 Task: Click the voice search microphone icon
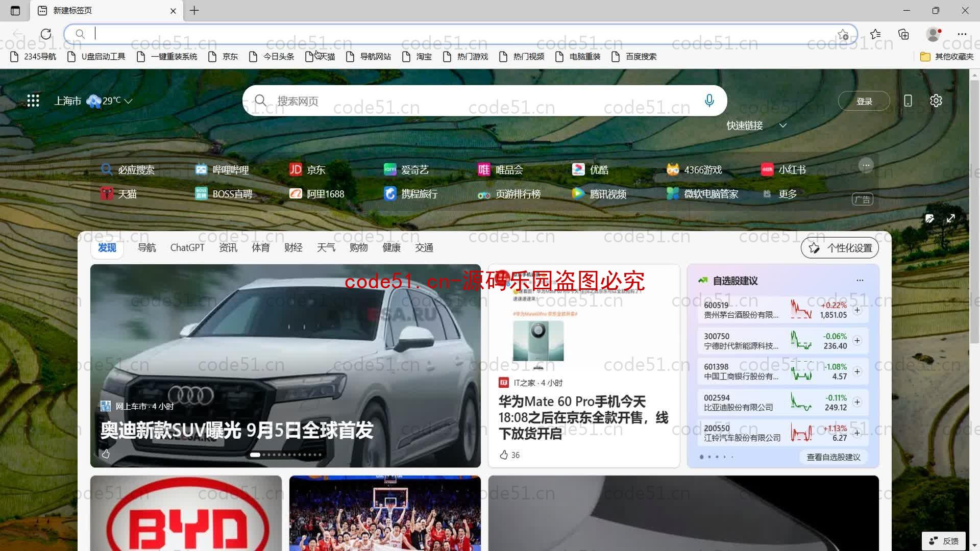709,100
